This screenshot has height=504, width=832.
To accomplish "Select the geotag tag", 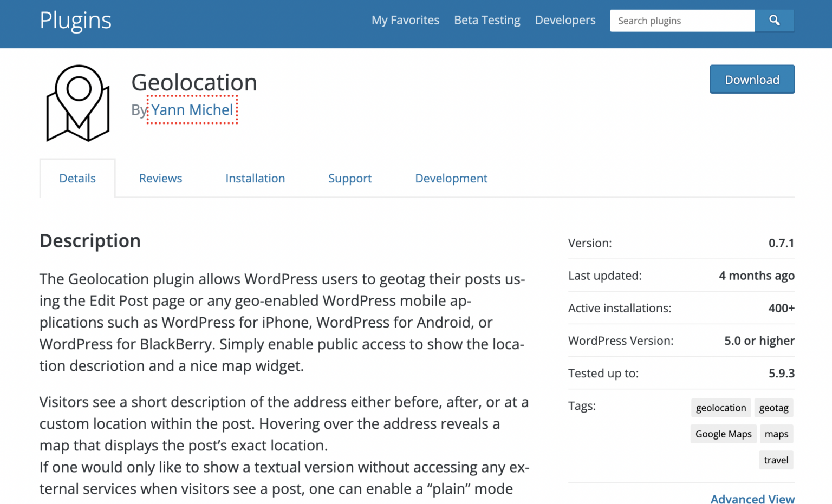I will tap(773, 408).
